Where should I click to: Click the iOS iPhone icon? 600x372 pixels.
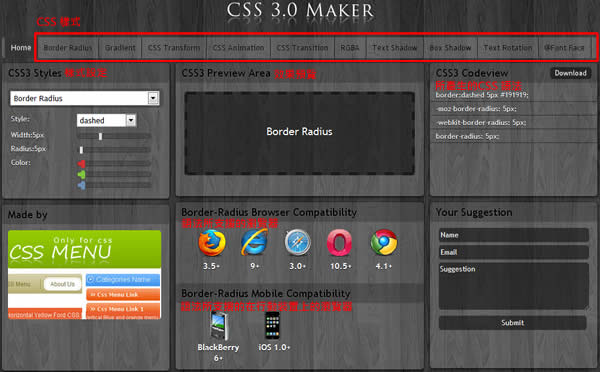point(272,325)
